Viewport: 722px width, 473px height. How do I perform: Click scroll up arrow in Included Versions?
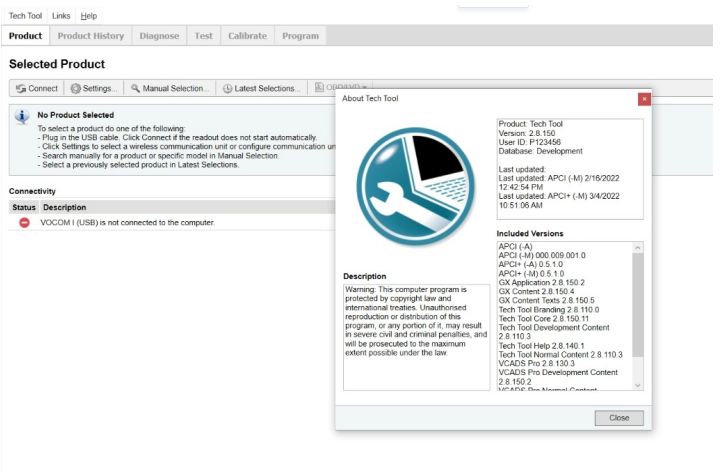(x=638, y=247)
